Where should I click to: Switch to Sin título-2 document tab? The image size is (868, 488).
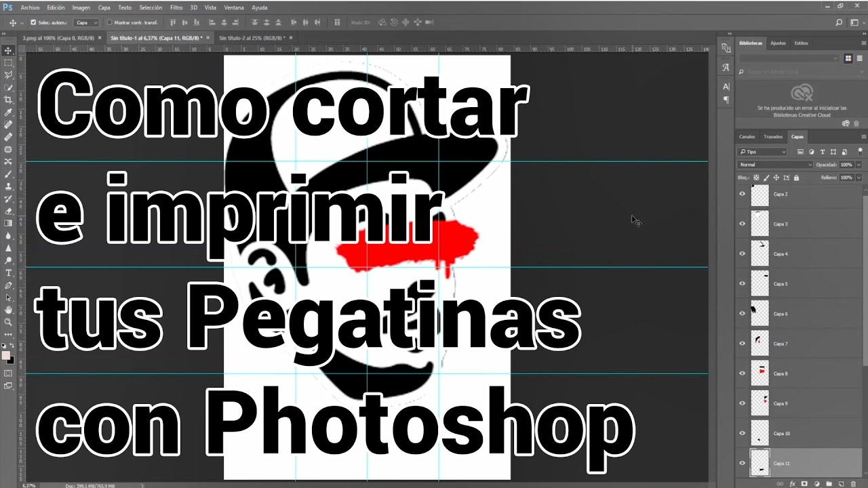252,38
